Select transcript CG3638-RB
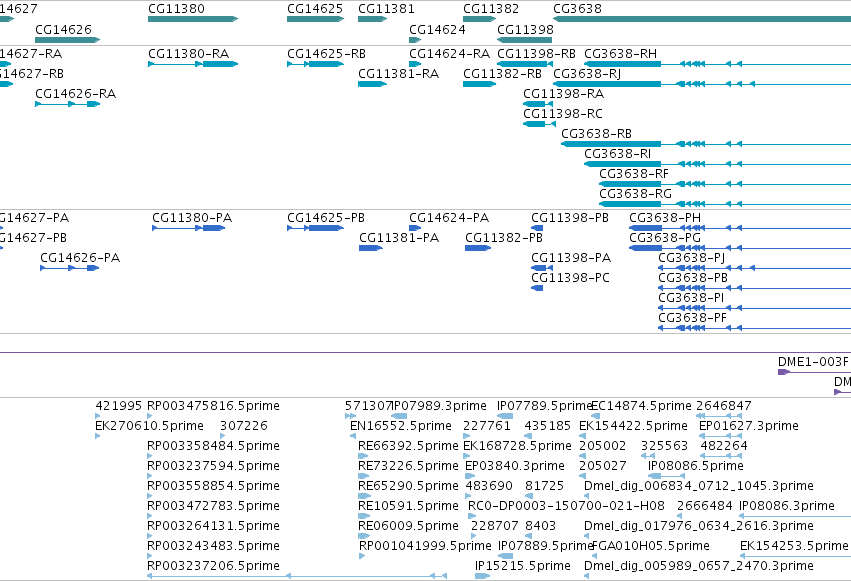The width and height of the screenshot is (851, 581). pos(706,144)
